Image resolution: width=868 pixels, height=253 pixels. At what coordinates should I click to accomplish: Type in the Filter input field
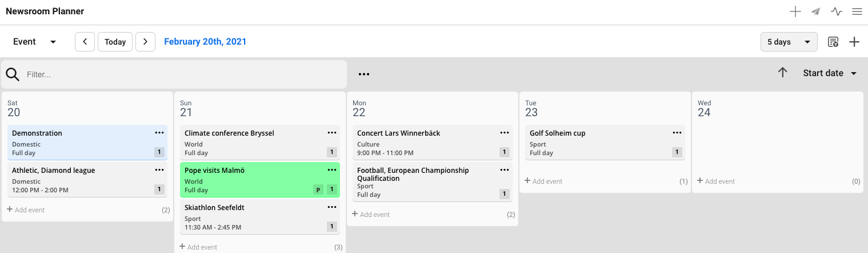[183, 74]
